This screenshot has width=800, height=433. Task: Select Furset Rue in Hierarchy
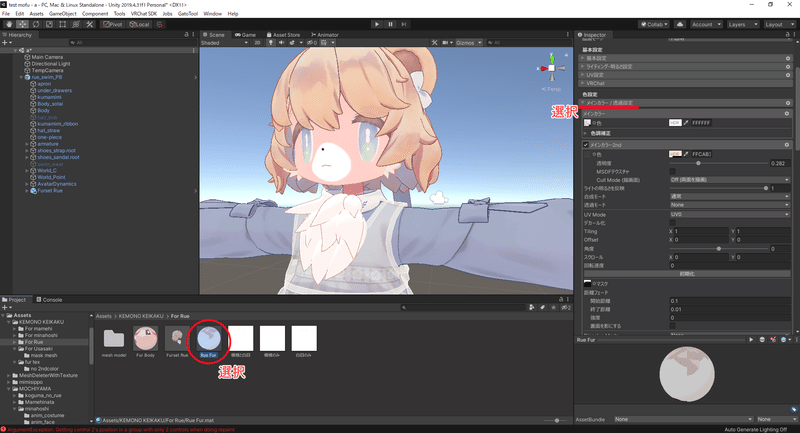click(x=49, y=191)
